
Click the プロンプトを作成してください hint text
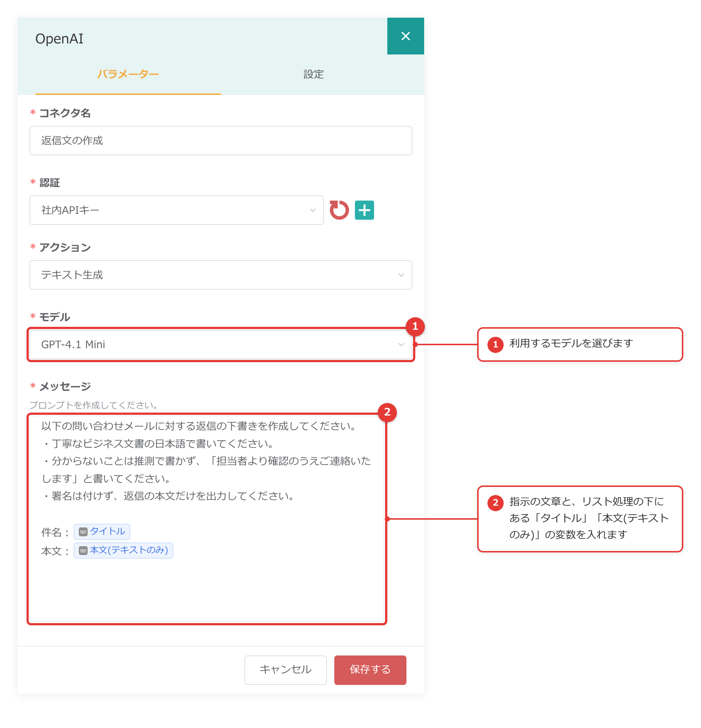tap(94, 405)
